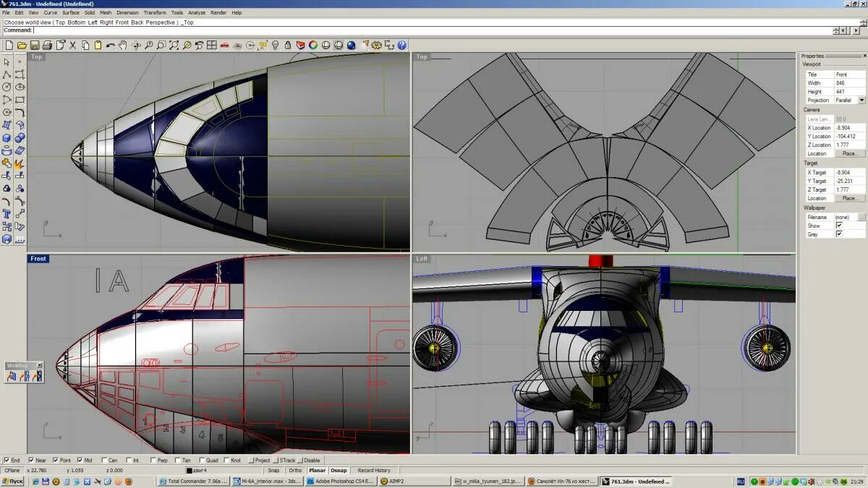Screen dimensions: 868x488
Task: Open the Surface menu
Action: (71, 12)
